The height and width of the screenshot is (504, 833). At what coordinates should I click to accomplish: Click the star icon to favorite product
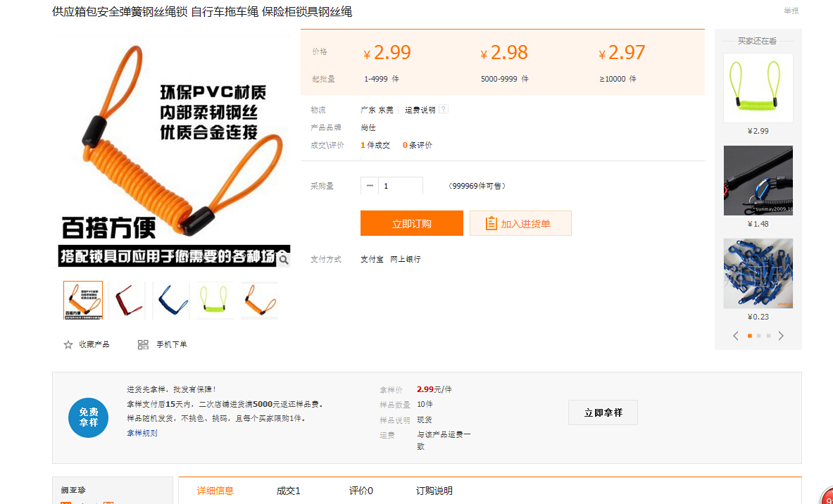tap(68, 345)
